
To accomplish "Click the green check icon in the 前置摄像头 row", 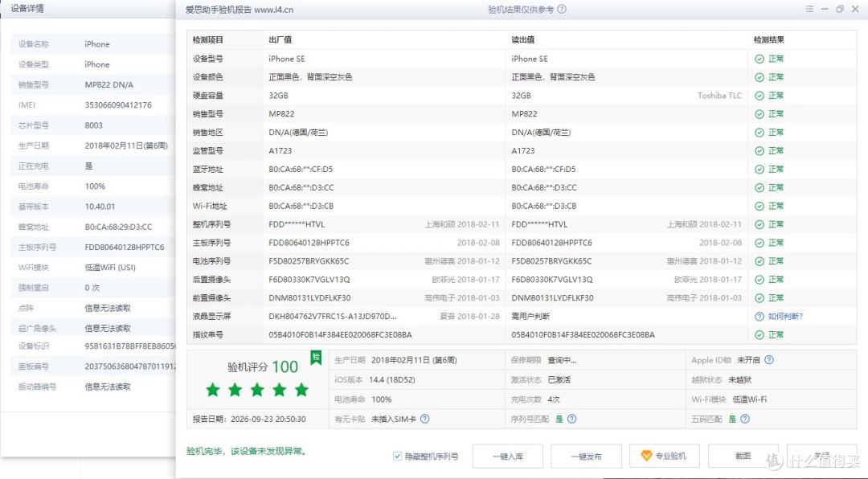I will coord(759,298).
